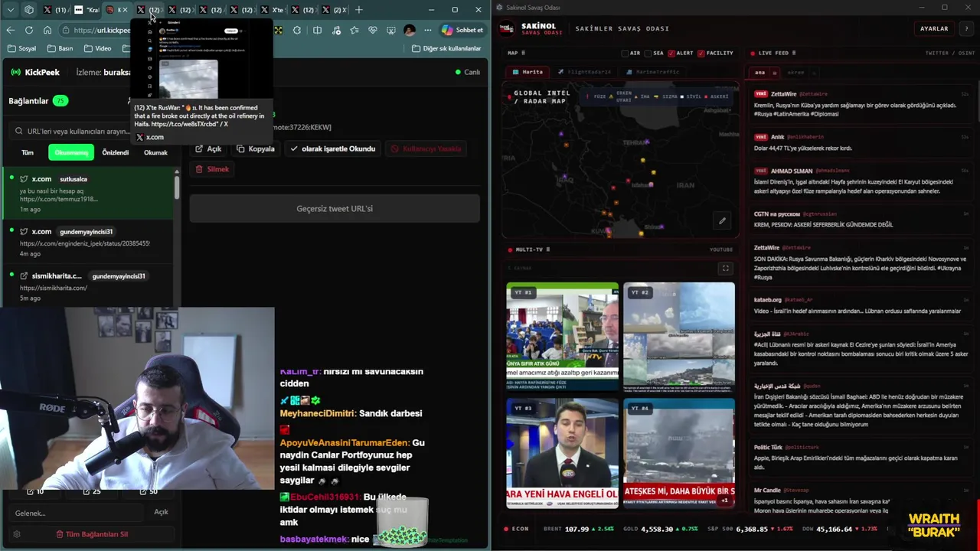Open the Video bookmarks folder

pyautogui.click(x=97, y=48)
